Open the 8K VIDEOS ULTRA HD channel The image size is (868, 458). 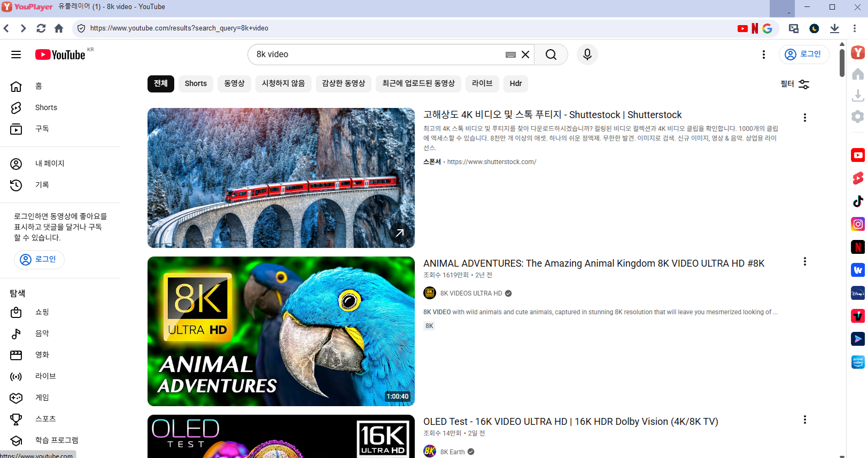click(471, 293)
